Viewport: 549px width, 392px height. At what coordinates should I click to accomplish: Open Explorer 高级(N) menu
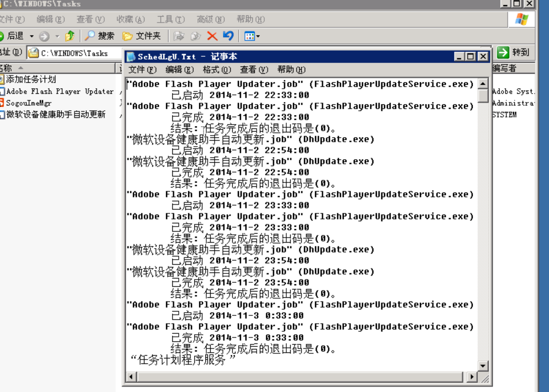pyautogui.click(x=210, y=19)
